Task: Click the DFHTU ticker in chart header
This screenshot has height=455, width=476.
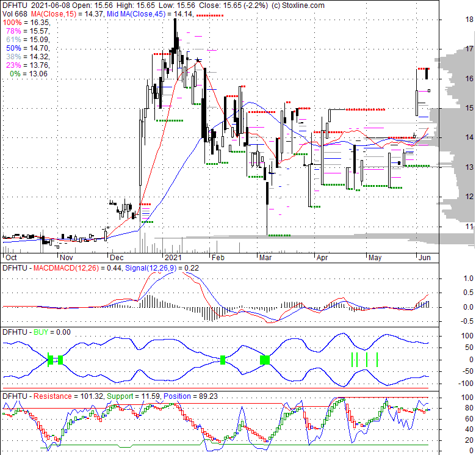Action: coord(15,5)
